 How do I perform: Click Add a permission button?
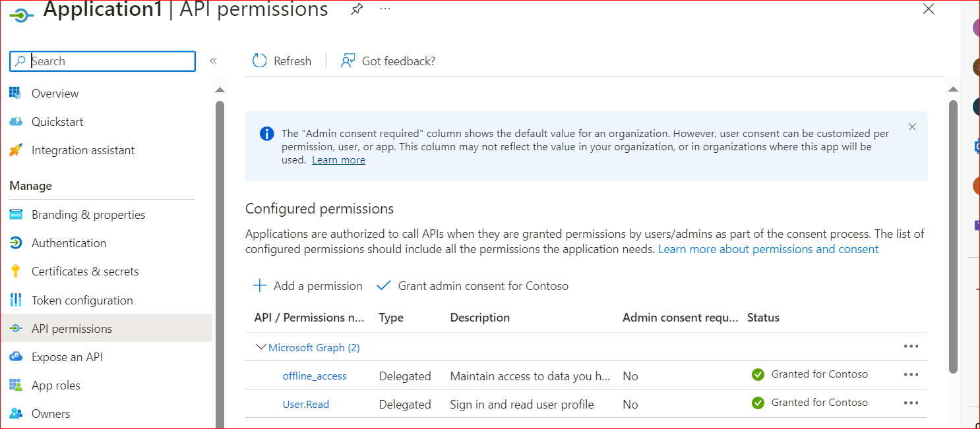pos(308,286)
